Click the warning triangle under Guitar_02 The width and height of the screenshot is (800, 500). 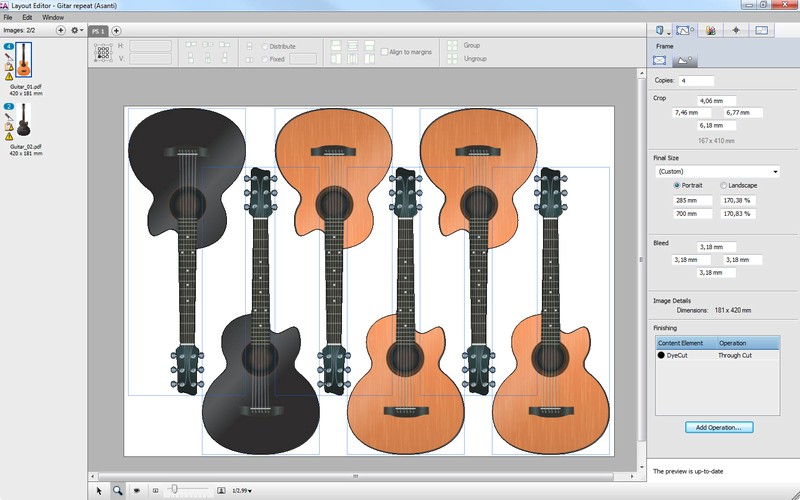(x=9, y=136)
